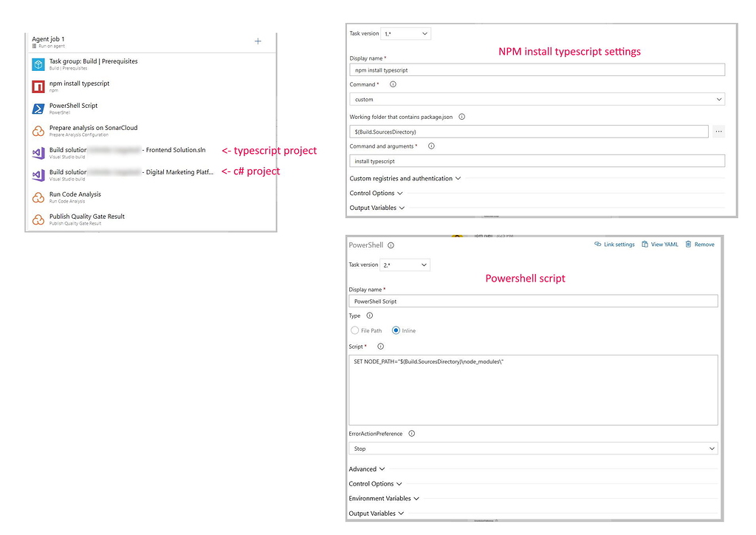Image resolution: width=756 pixels, height=535 pixels.
Task: Click inside the Script text area with SET NODE_PATH
Action: [533, 390]
